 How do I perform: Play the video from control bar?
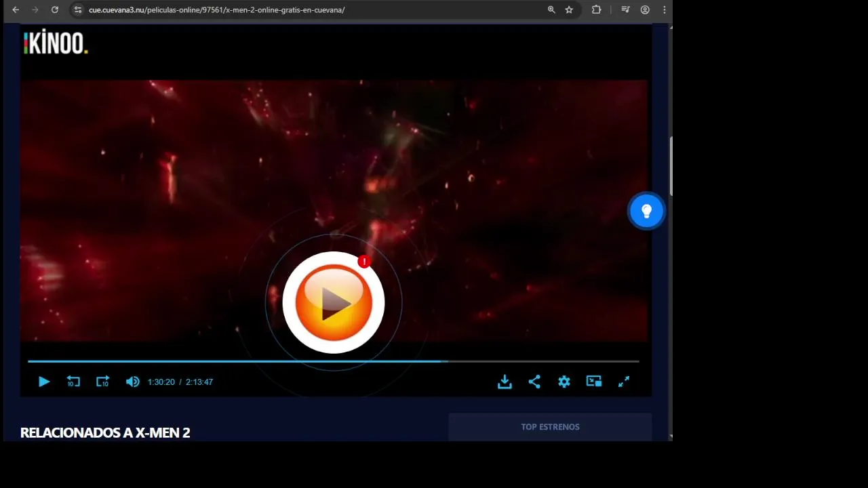tap(44, 382)
